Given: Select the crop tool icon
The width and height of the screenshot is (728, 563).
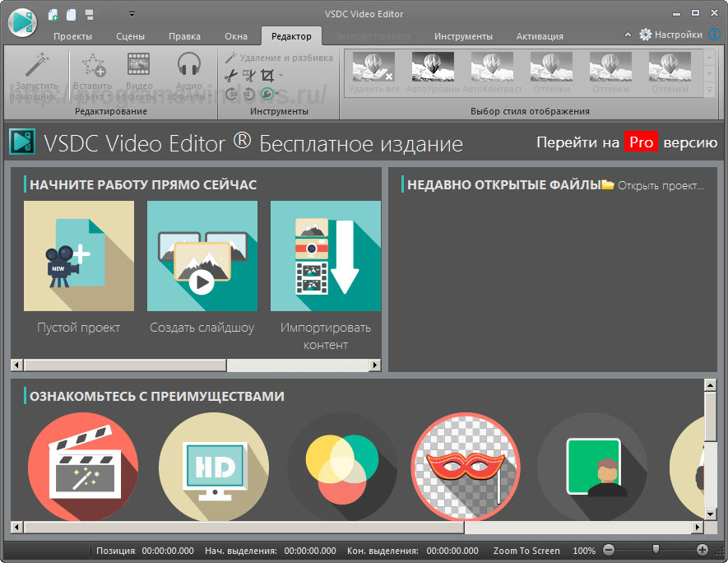Looking at the screenshot, I should click(267, 75).
